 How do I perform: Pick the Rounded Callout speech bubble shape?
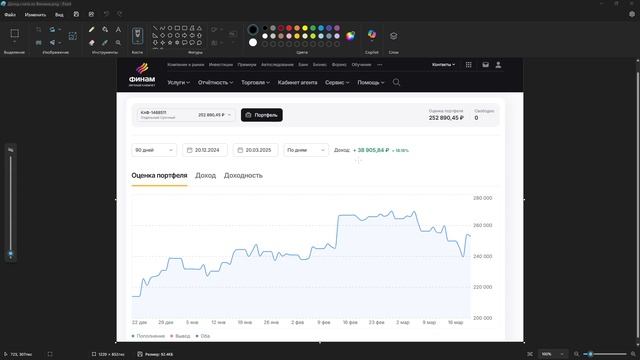tap(184, 42)
